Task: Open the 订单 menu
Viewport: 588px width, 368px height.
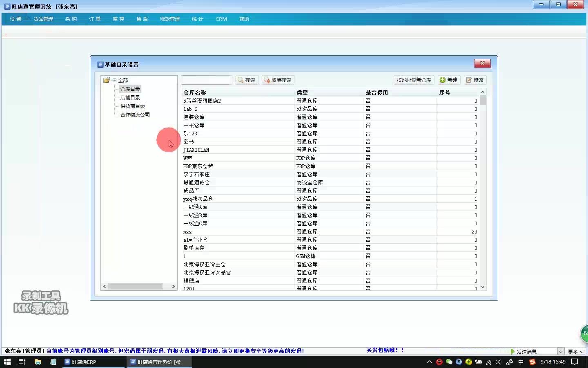Action: [x=95, y=19]
